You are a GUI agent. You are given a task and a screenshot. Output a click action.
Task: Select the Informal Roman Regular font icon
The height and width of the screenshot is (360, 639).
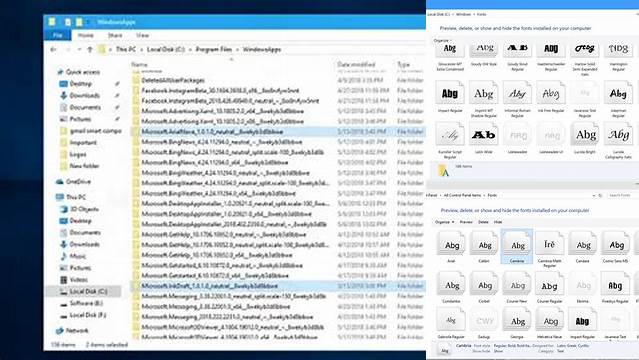click(x=517, y=93)
